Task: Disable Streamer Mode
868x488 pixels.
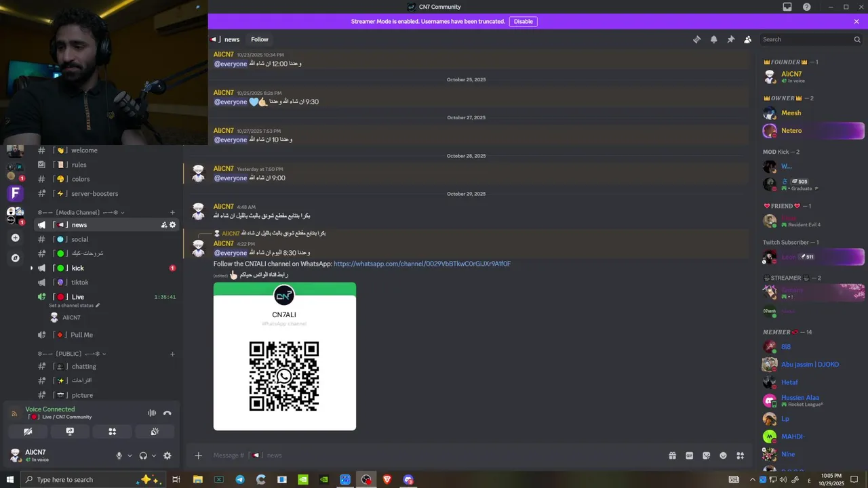Action: coord(523,22)
